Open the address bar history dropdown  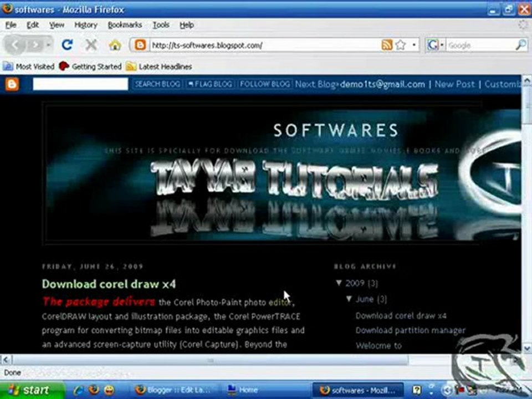[x=414, y=45]
